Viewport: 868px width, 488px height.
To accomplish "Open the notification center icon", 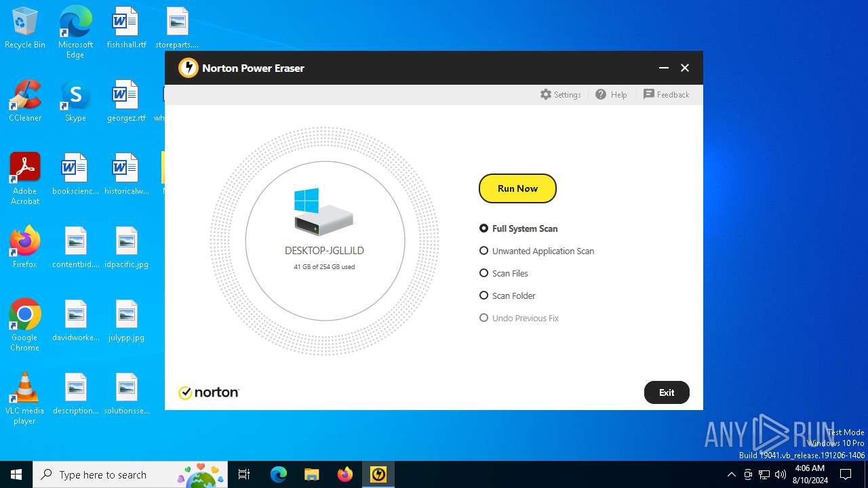I will 846,474.
